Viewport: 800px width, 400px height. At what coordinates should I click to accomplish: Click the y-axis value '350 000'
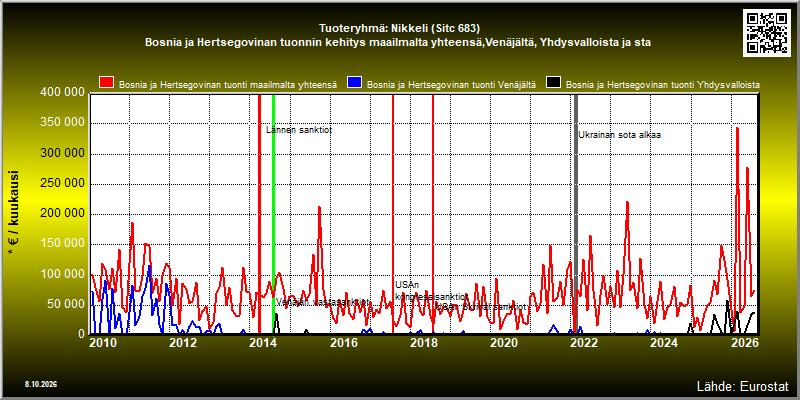63,123
